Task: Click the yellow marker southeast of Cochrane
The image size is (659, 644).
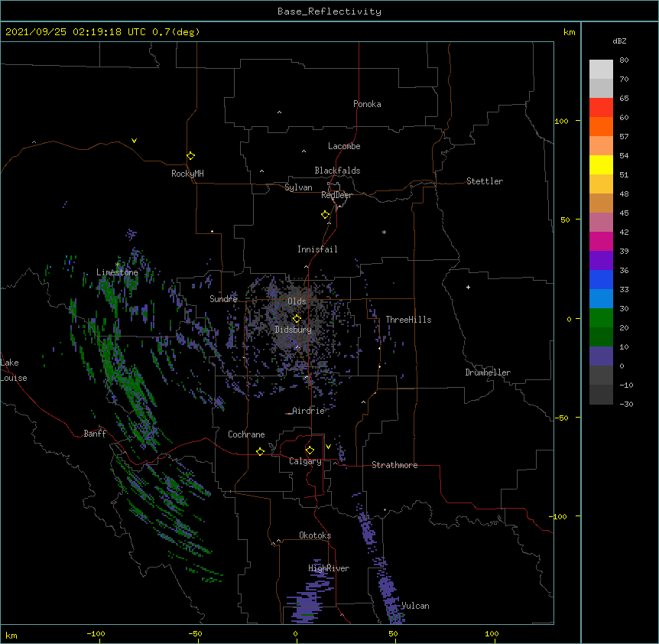Action: click(x=260, y=451)
